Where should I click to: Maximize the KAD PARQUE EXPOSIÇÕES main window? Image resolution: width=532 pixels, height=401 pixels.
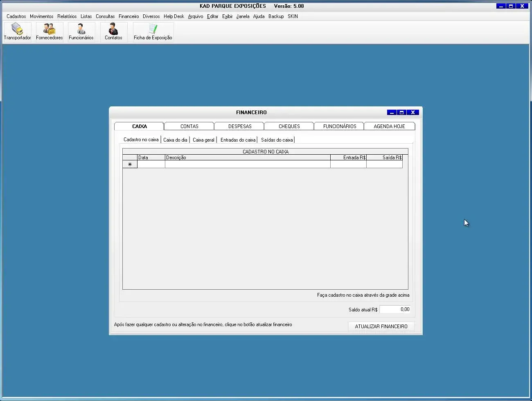(511, 6)
